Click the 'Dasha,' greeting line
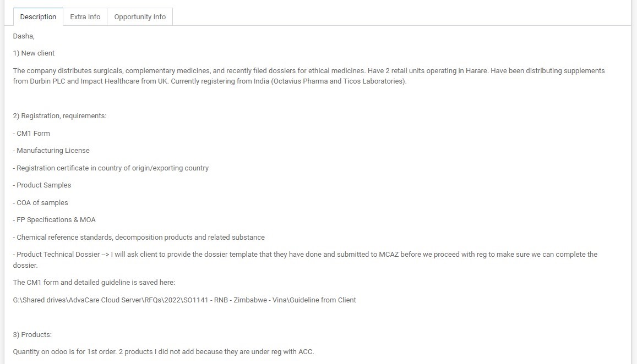 (24, 36)
